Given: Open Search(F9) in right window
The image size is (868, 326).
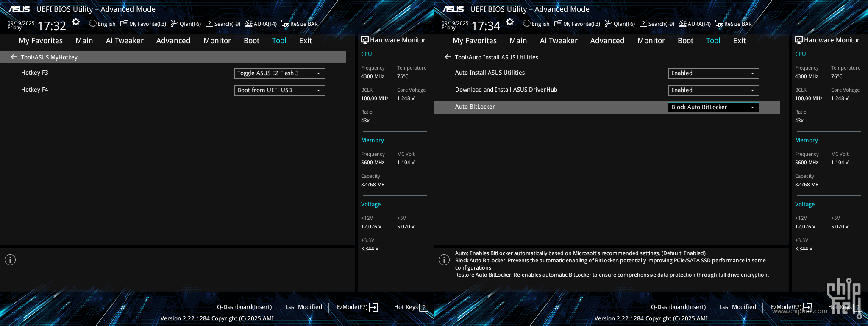Looking at the screenshot, I should 657,24.
